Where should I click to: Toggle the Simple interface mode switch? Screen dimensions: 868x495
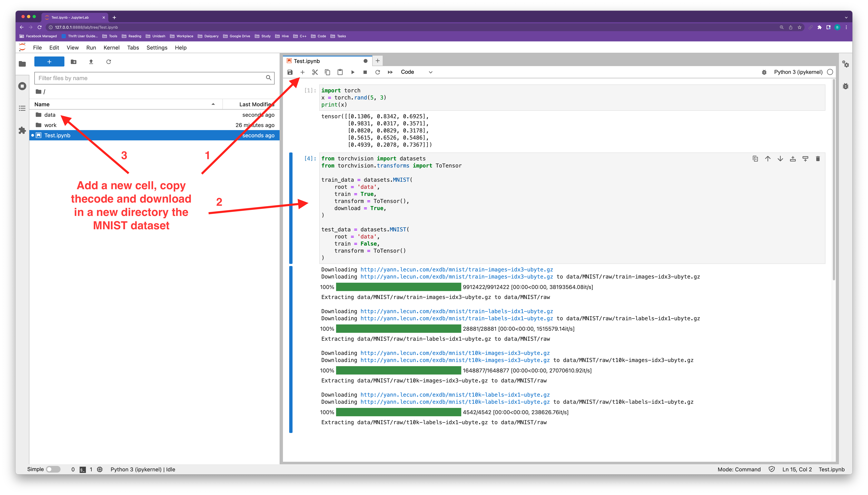[x=53, y=469]
